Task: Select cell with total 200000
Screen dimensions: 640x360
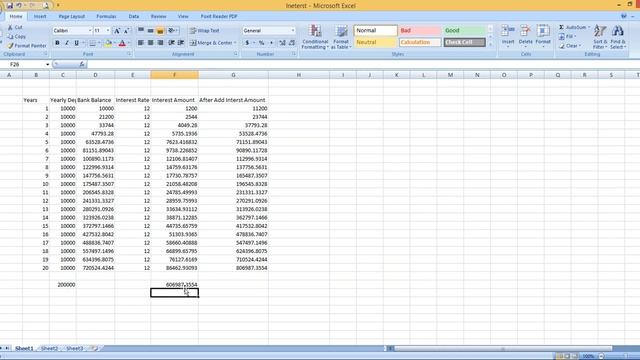Action: pyautogui.click(x=63, y=284)
